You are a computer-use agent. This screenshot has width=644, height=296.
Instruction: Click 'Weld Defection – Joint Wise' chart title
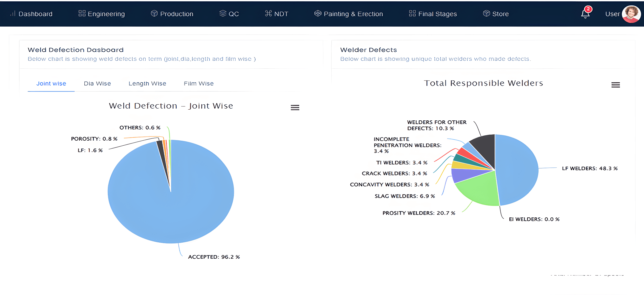(171, 106)
